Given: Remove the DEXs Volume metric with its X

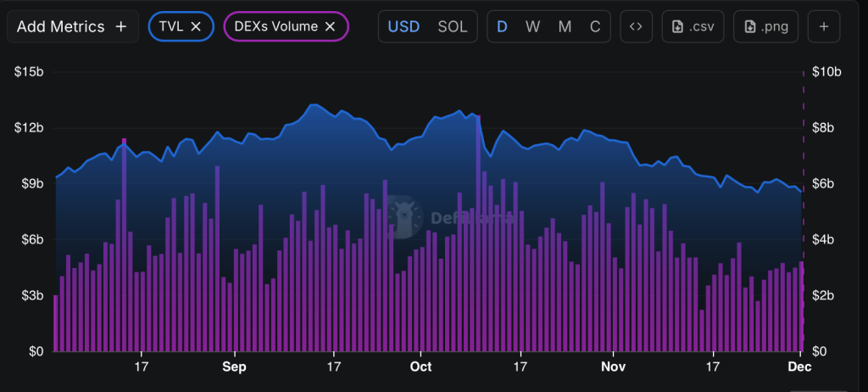Looking at the screenshot, I should (331, 26).
